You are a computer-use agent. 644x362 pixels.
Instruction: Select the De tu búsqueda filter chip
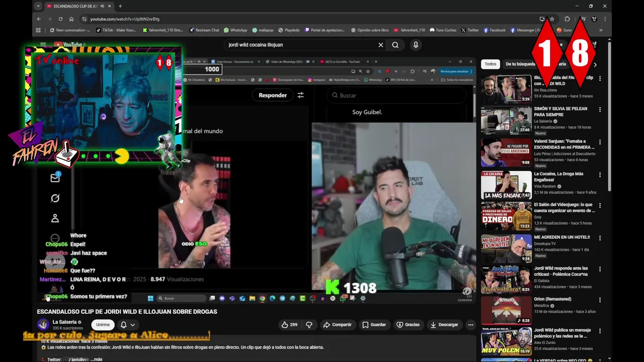(x=520, y=64)
